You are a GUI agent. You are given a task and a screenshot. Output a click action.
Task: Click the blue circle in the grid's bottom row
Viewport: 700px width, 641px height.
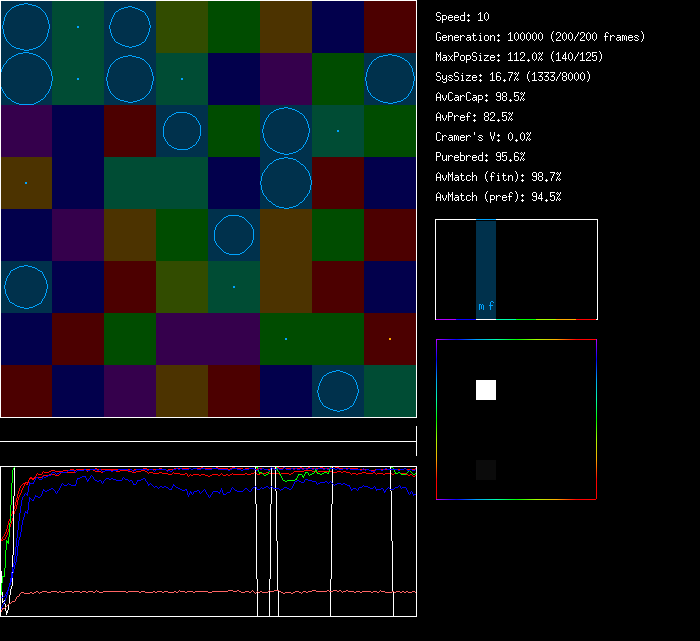(338, 390)
